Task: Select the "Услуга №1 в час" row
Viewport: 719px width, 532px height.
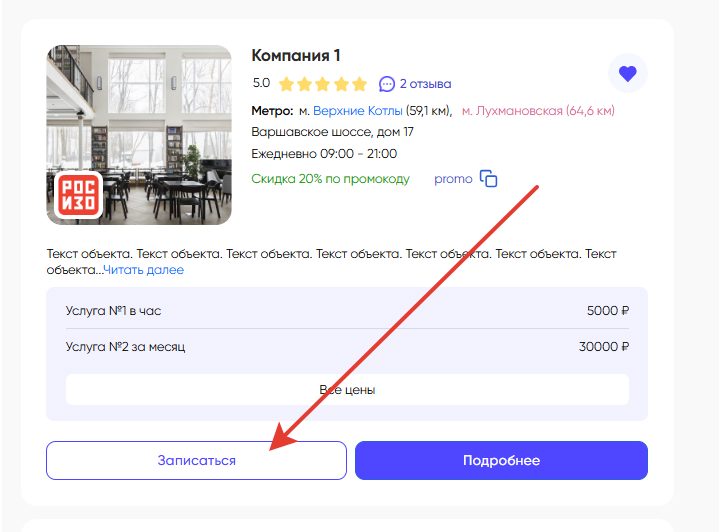Action: (347, 310)
